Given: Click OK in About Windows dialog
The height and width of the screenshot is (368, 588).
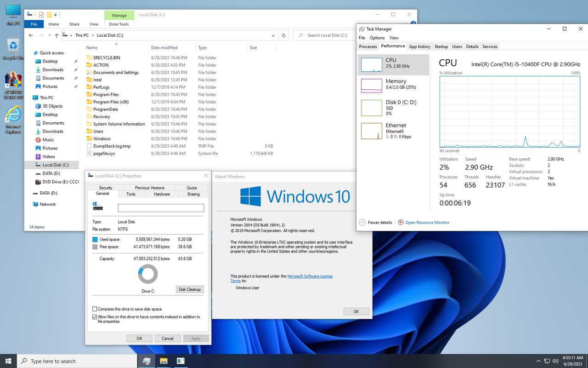Looking at the screenshot, I should (356, 311).
